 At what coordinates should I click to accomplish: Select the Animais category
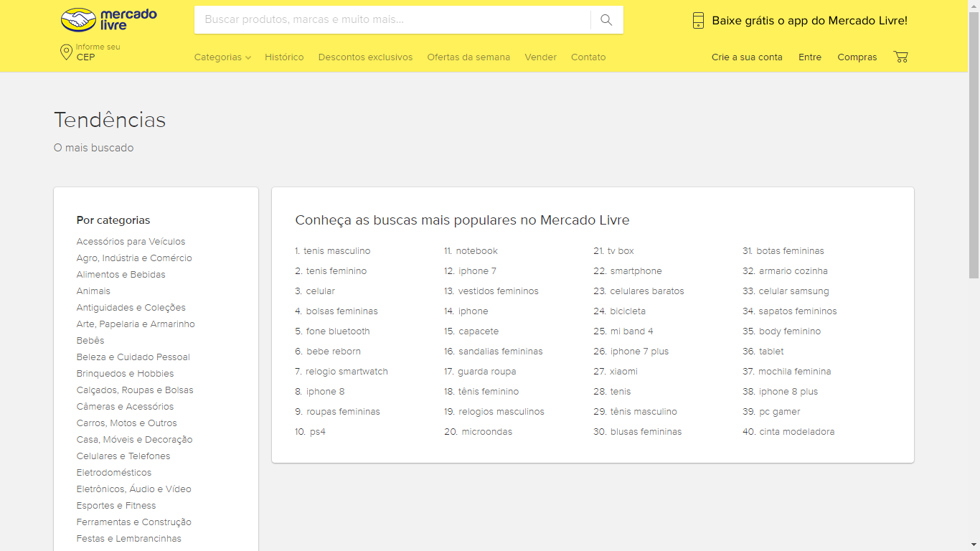click(x=93, y=291)
